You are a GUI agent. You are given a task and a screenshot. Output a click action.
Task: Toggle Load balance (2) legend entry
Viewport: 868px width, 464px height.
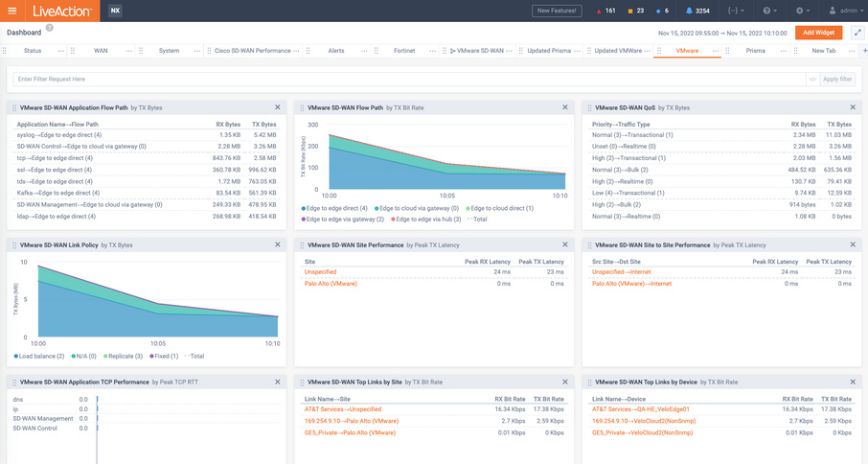click(38, 356)
